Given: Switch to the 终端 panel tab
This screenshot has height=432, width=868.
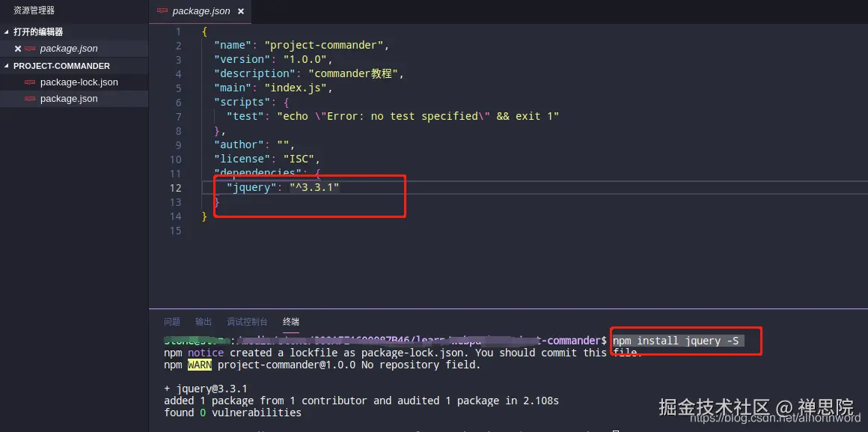Looking at the screenshot, I should point(290,322).
